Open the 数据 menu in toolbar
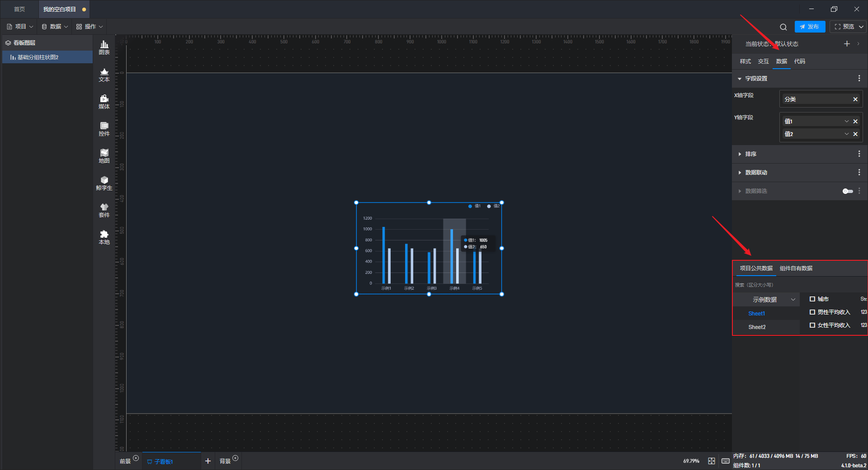The width and height of the screenshot is (868, 470). tap(55, 27)
